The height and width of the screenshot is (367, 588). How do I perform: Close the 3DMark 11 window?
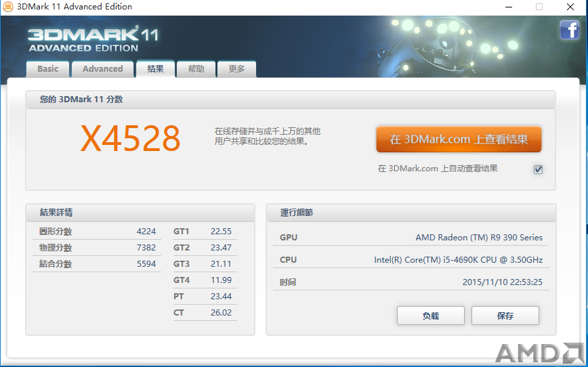click(570, 7)
